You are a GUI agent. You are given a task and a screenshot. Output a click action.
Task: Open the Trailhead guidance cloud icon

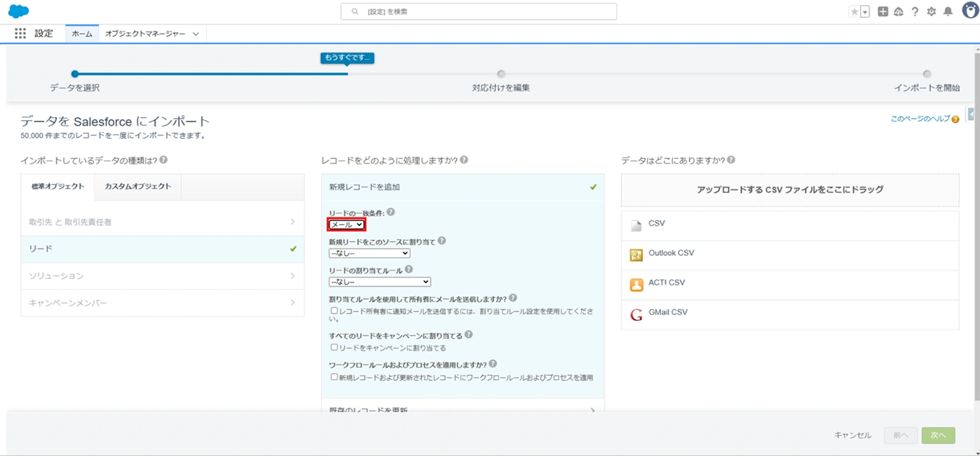click(899, 11)
